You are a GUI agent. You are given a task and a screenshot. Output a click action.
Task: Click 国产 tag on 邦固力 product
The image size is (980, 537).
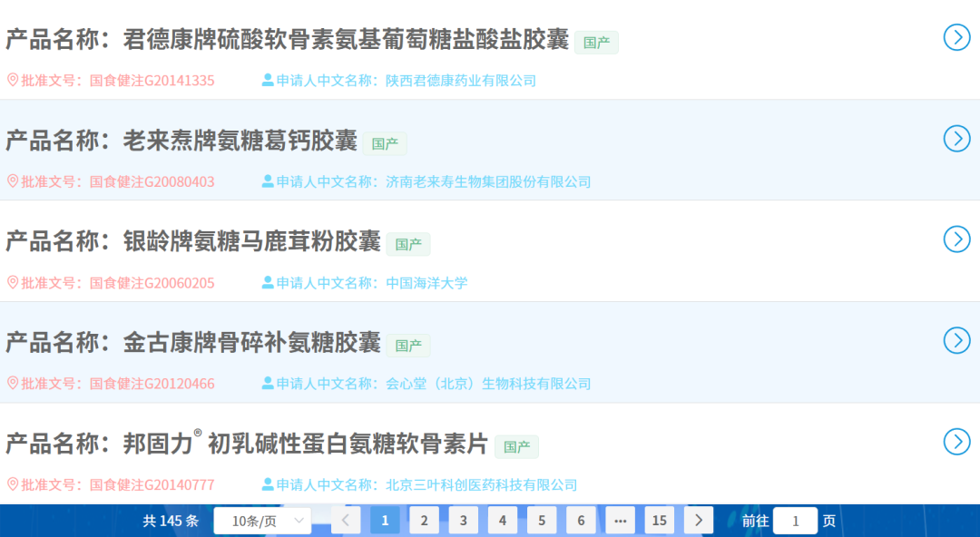coord(516,447)
